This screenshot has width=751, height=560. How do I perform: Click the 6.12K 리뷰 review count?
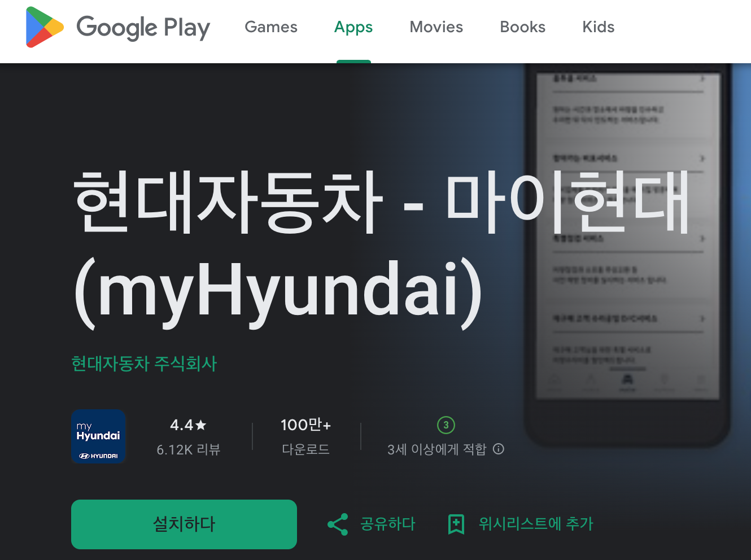(188, 450)
